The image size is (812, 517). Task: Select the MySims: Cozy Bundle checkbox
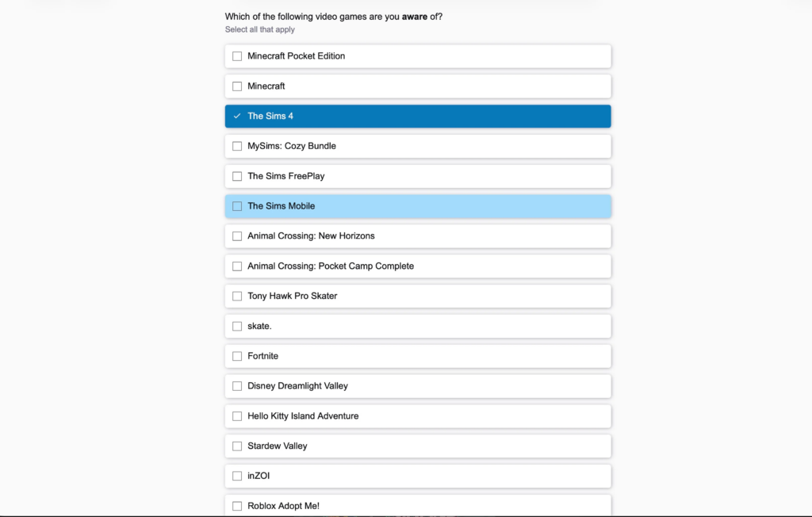[237, 147]
